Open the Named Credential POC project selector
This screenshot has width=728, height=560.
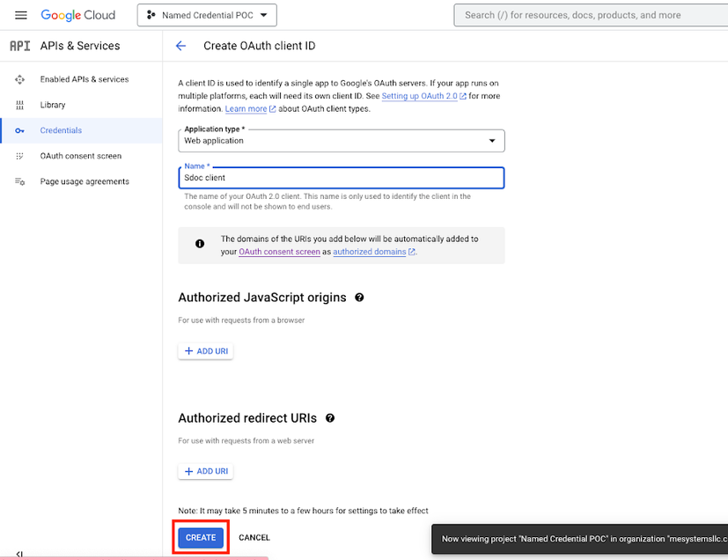(207, 15)
